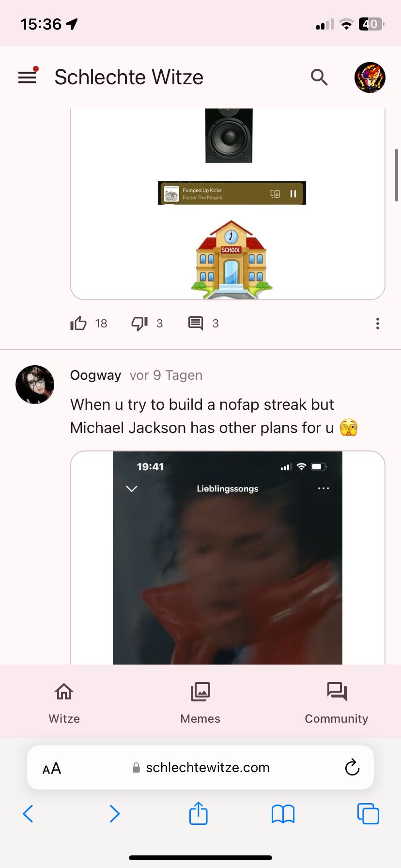Go back with Safari back arrow
This screenshot has width=401, height=868.
point(28,814)
